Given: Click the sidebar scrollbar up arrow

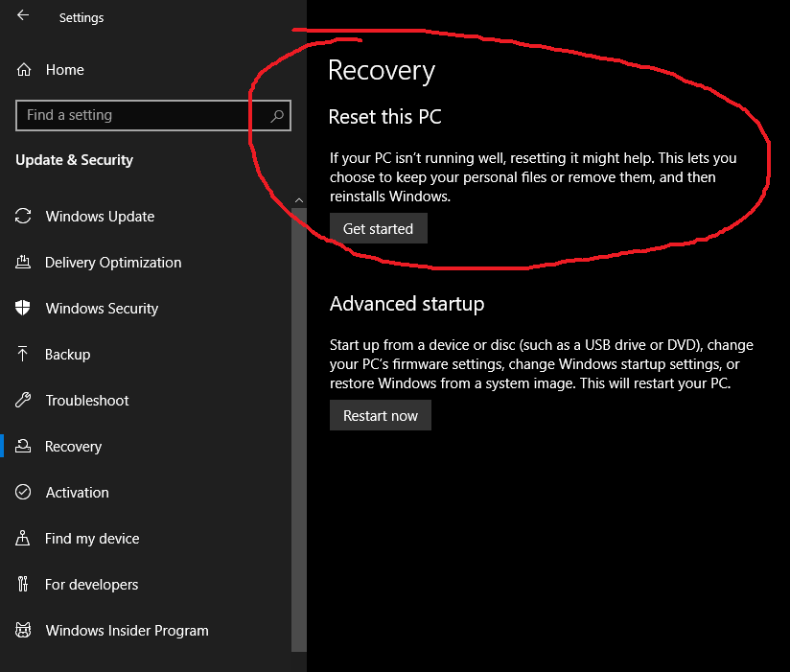Looking at the screenshot, I should tap(299, 200).
